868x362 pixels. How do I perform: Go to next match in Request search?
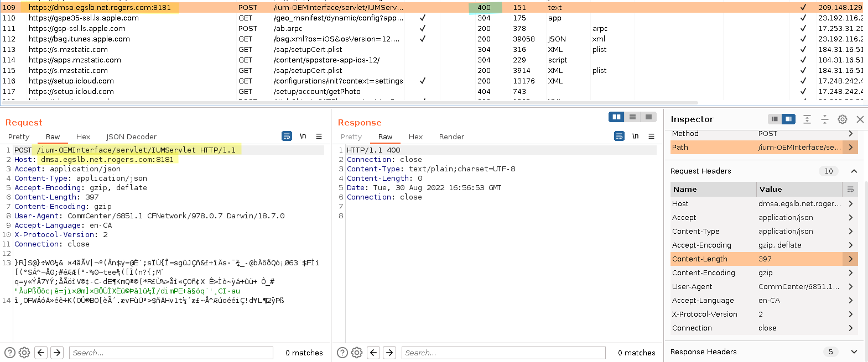click(x=57, y=353)
